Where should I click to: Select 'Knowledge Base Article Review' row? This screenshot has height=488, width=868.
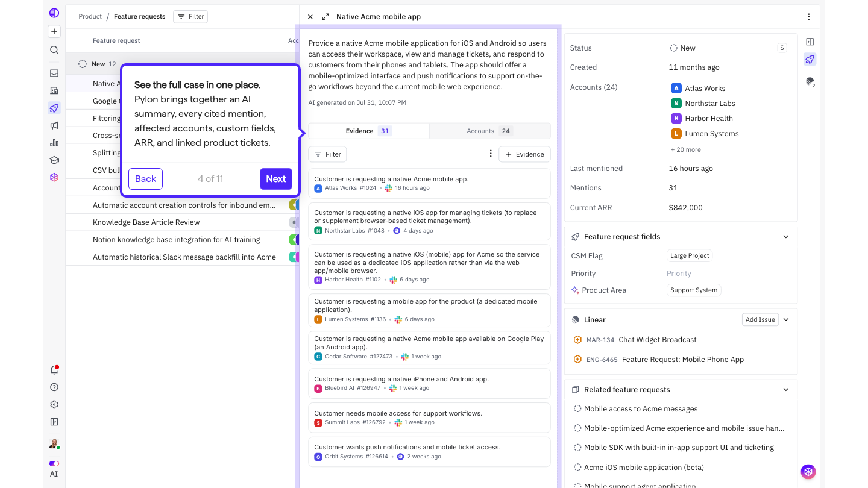pyautogui.click(x=182, y=222)
